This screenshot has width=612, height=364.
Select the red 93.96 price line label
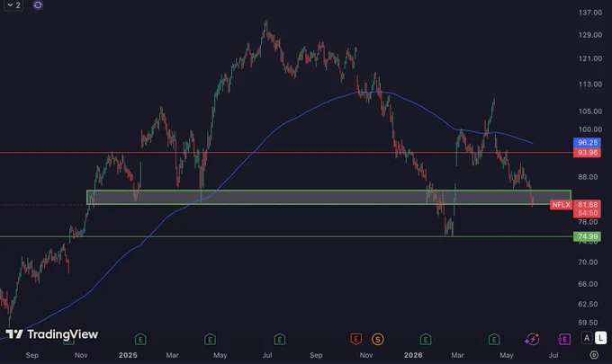(587, 153)
